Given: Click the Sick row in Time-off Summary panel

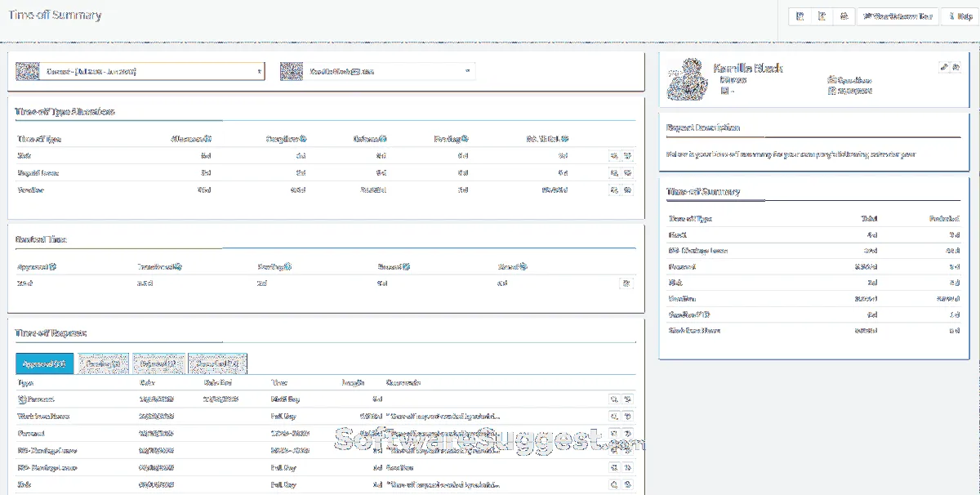Looking at the screenshot, I should click(814, 283).
